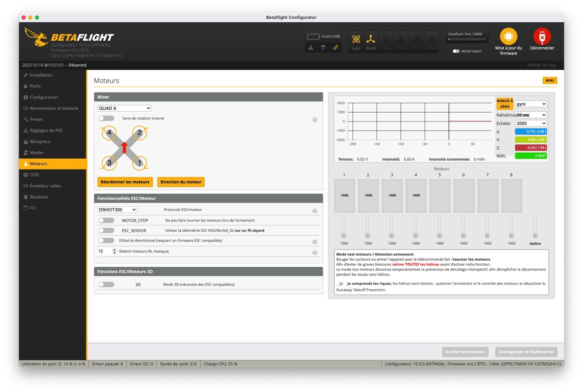This screenshot has height=392, width=583.
Task: Click the link status icon
Action: pyautogui.click(x=335, y=47)
